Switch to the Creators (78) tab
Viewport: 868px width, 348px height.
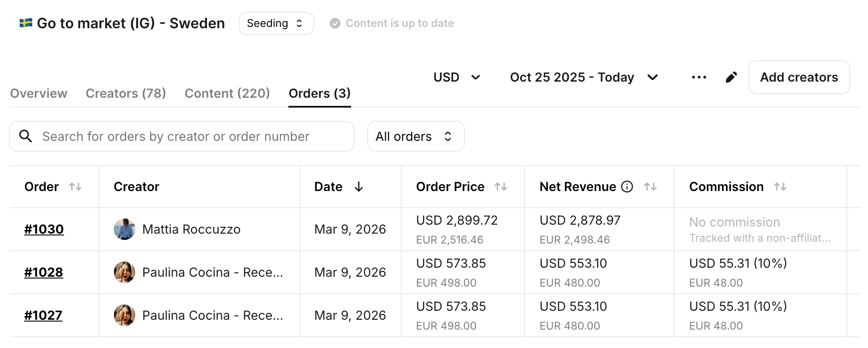(x=126, y=93)
